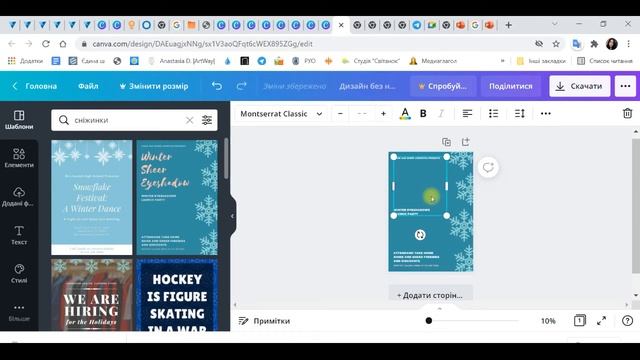Screen dimensions: 640x360
Task: Open the Styles (Стилі) sidebar panel
Action: point(19,273)
